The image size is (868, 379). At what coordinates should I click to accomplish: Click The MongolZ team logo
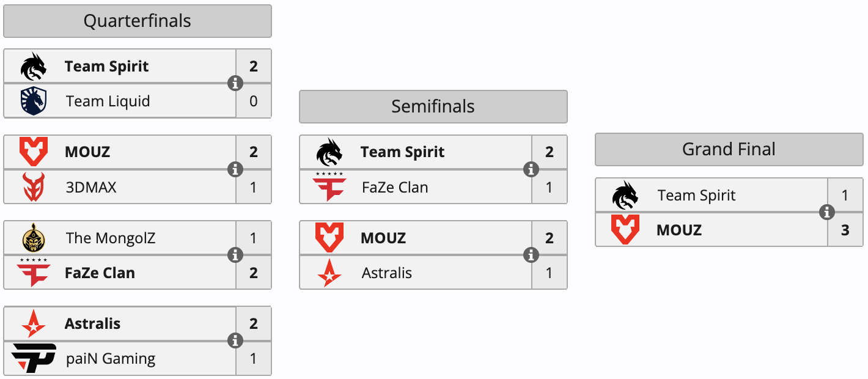33,238
